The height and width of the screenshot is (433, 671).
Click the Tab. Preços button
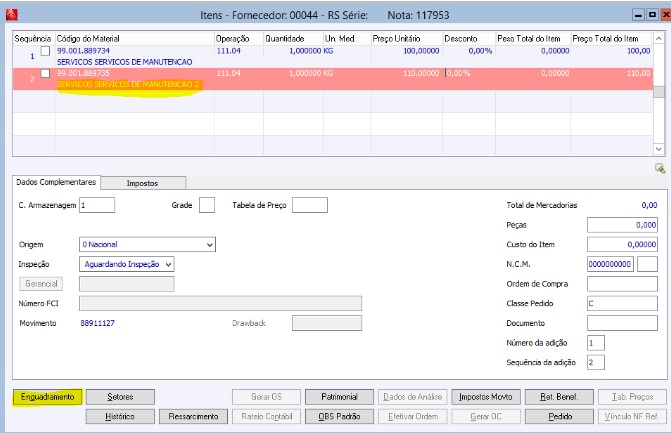point(632,397)
